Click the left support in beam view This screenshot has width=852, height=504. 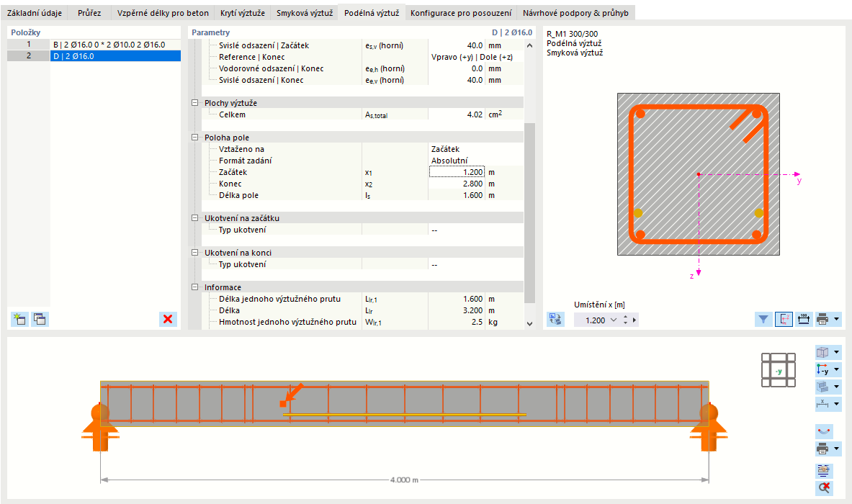click(x=100, y=427)
